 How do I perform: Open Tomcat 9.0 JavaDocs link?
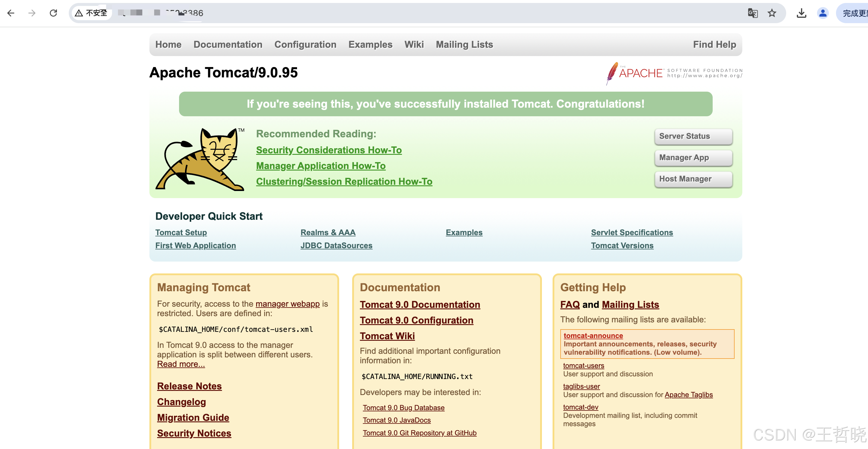[x=397, y=420]
